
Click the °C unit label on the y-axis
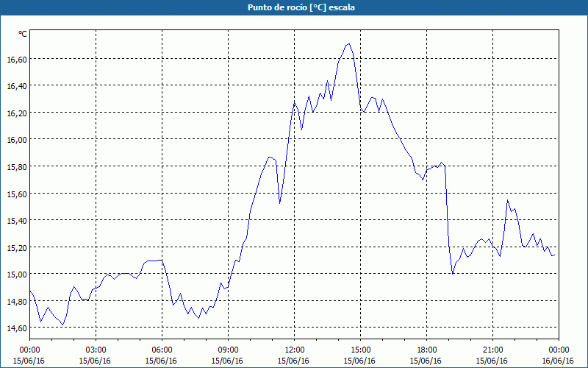click(x=23, y=34)
